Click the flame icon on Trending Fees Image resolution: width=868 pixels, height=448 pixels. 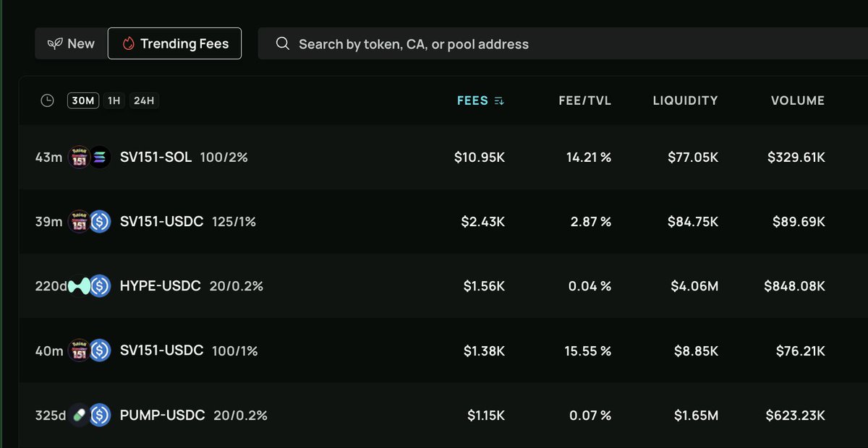pyautogui.click(x=129, y=44)
